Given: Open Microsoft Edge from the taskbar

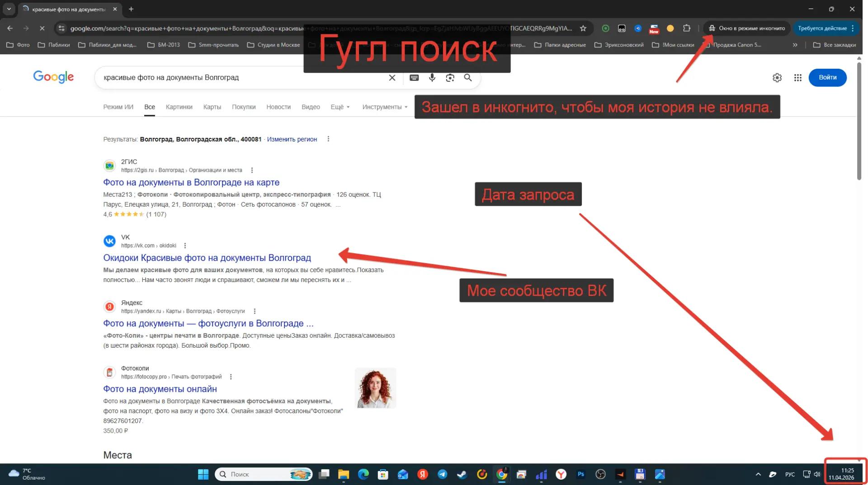Looking at the screenshot, I should tap(363, 474).
